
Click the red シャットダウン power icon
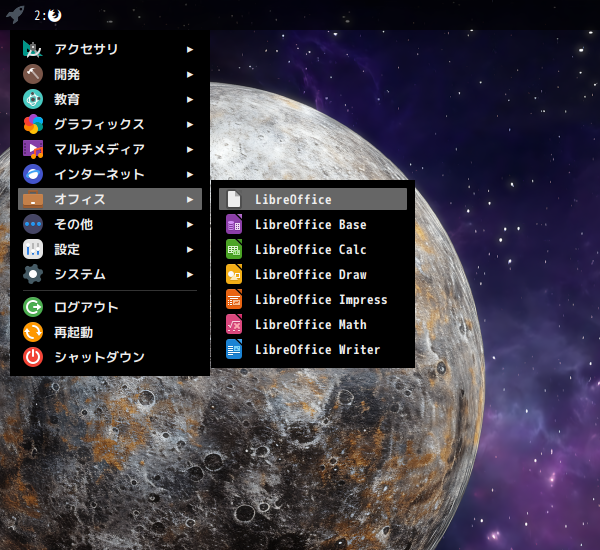click(33, 357)
